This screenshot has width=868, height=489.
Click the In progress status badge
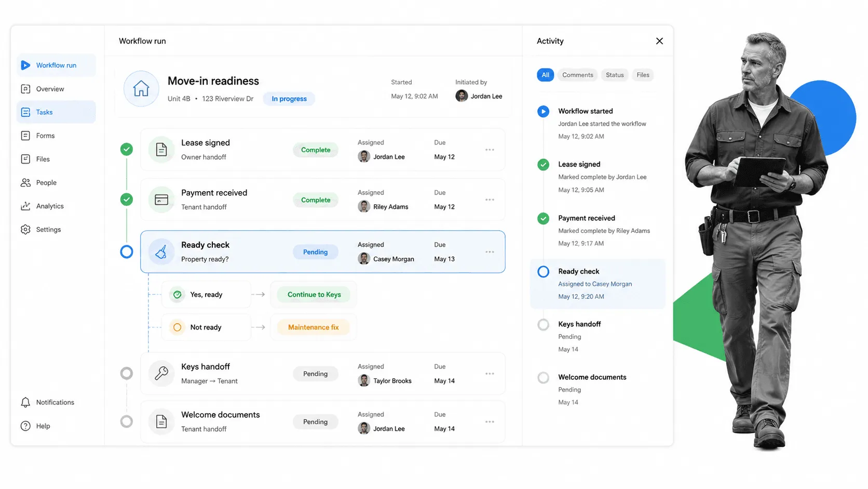289,99
